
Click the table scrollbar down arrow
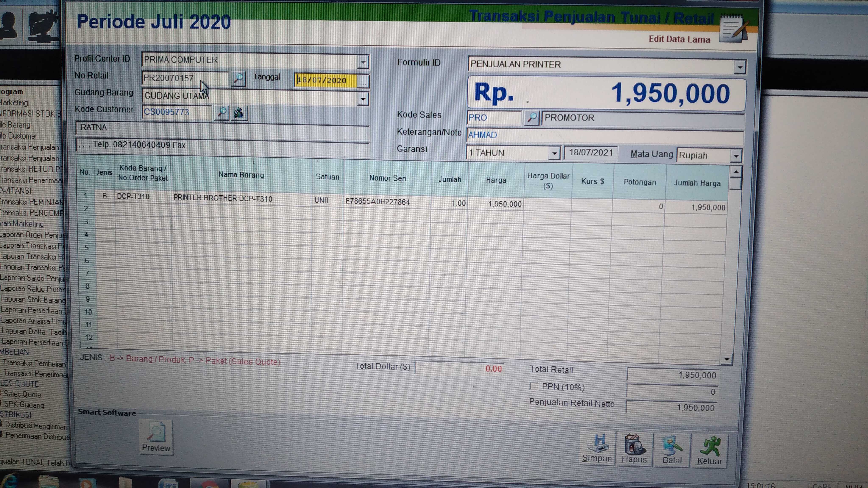pos(726,359)
